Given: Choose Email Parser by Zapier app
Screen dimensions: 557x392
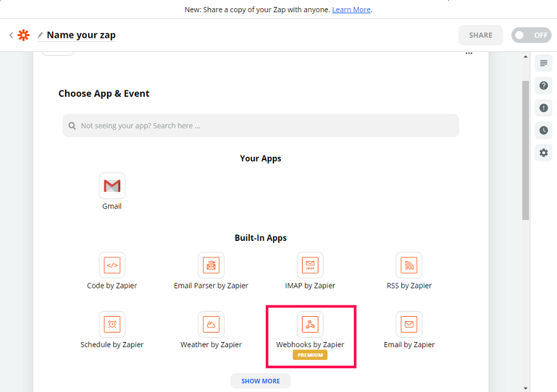Looking at the screenshot, I should [x=211, y=265].
